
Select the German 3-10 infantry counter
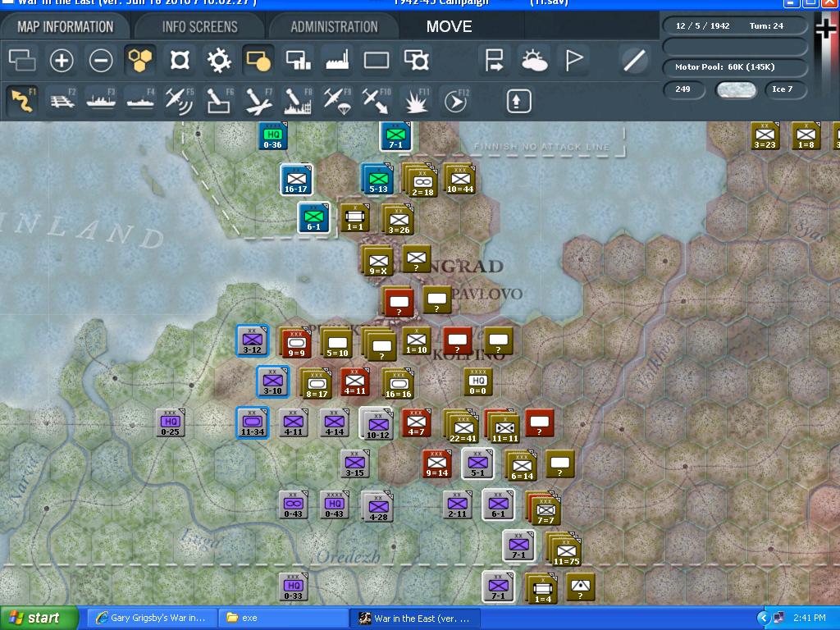click(272, 381)
